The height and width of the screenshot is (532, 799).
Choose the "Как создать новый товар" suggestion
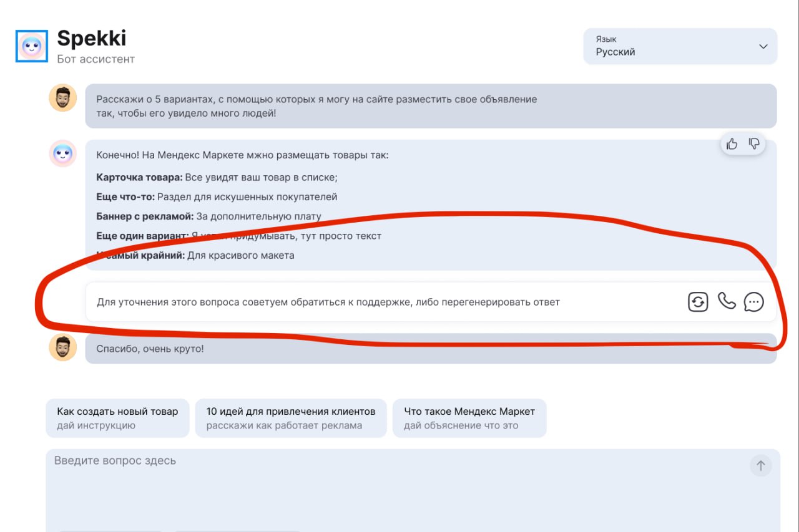coord(117,418)
